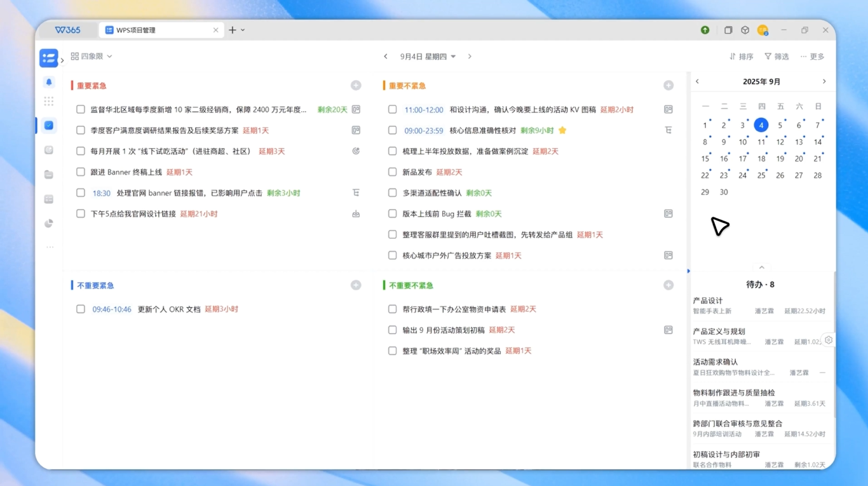Click the settings gear in 待办 panel
This screenshot has width=868, height=486.
[829, 341]
